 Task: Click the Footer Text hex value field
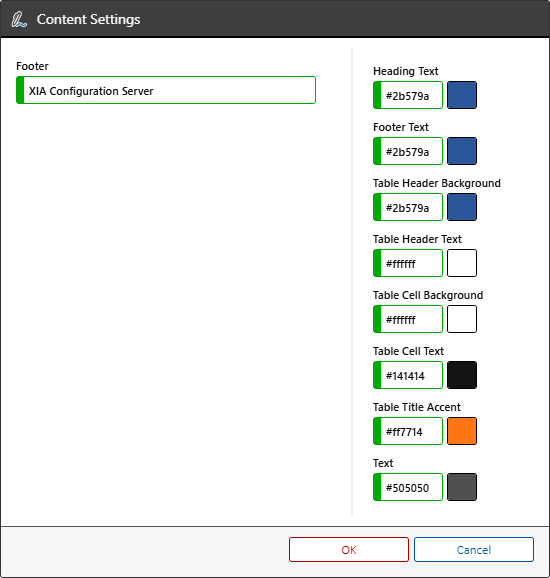point(408,151)
